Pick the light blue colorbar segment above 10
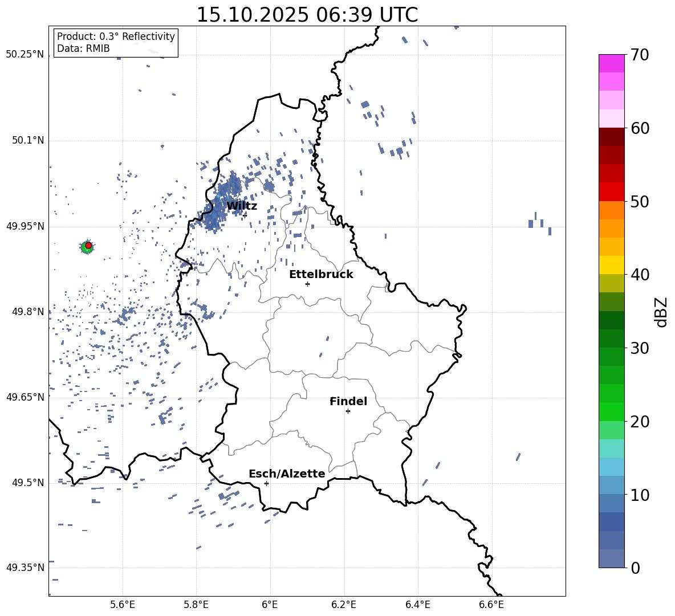This screenshot has height=616, width=675. (x=612, y=485)
